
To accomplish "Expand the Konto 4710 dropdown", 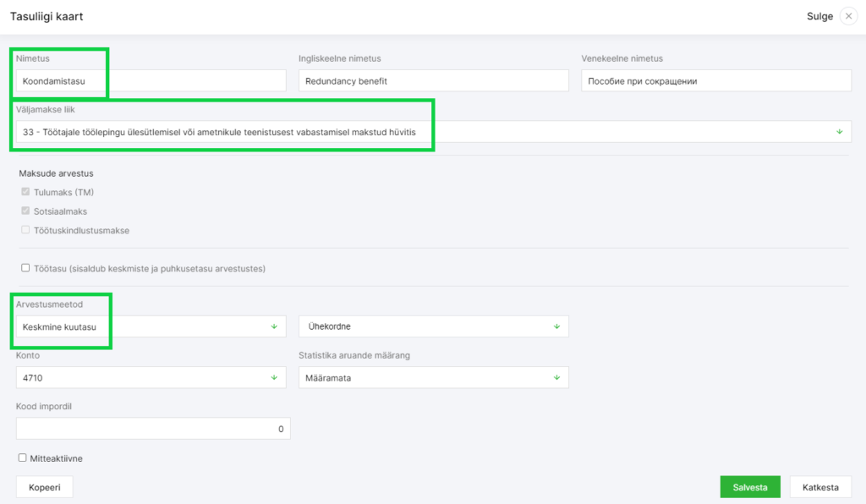I will 151,378.
